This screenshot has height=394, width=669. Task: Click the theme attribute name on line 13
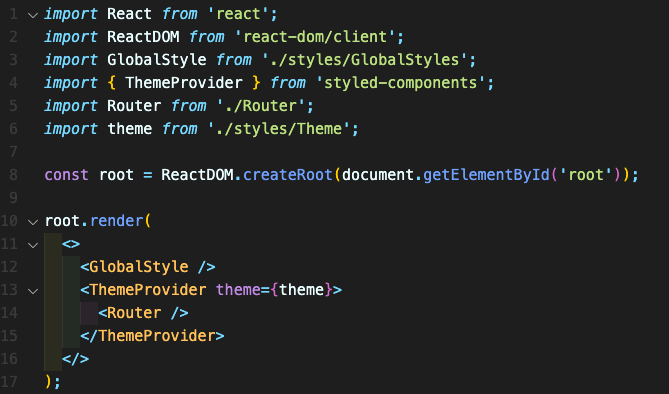point(238,290)
